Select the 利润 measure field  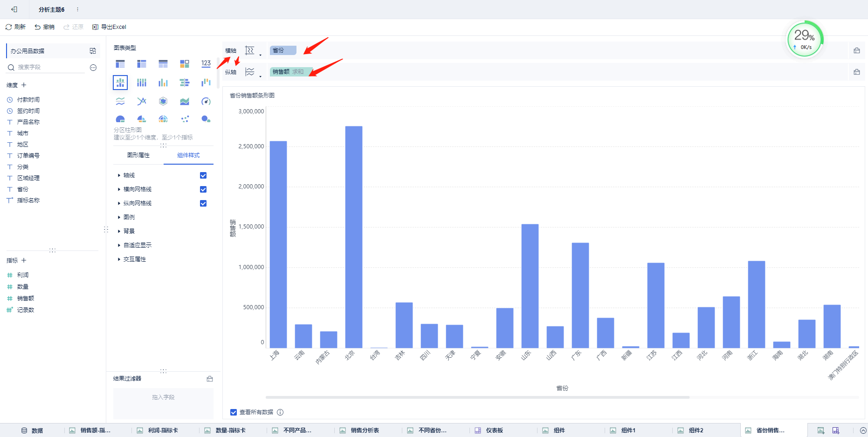coord(23,275)
